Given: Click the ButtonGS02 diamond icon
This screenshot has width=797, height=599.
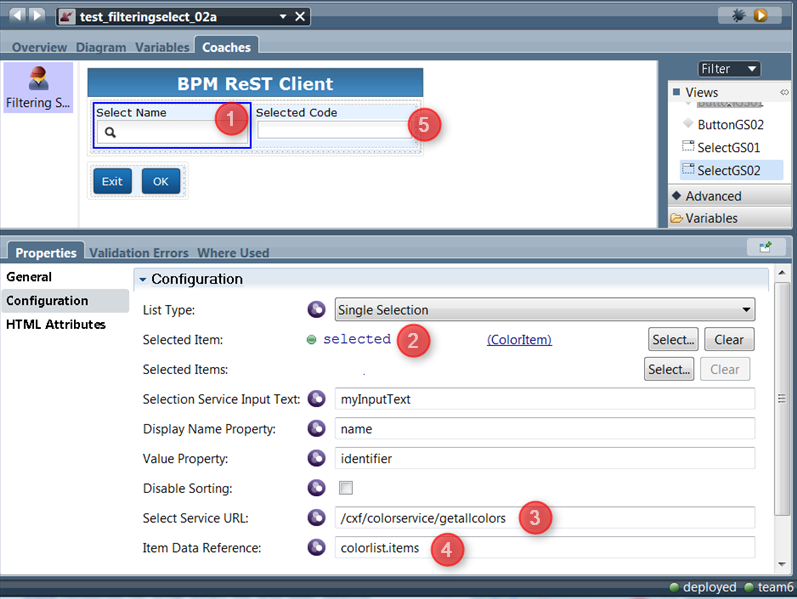Looking at the screenshot, I should pyautogui.click(x=688, y=123).
